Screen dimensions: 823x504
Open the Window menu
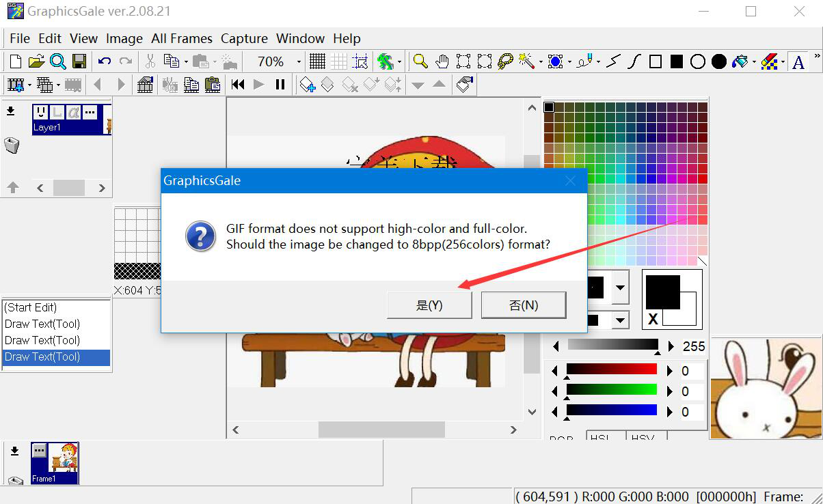[300, 39]
